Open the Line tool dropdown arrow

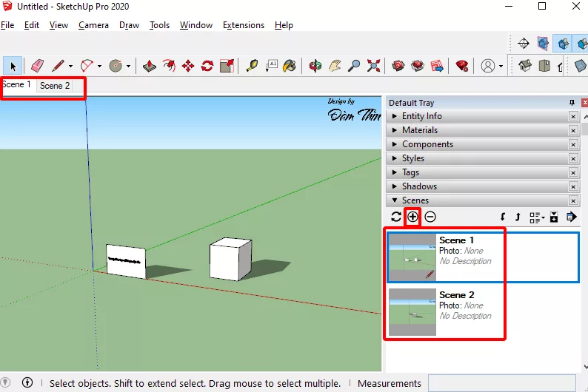(x=70, y=67)
